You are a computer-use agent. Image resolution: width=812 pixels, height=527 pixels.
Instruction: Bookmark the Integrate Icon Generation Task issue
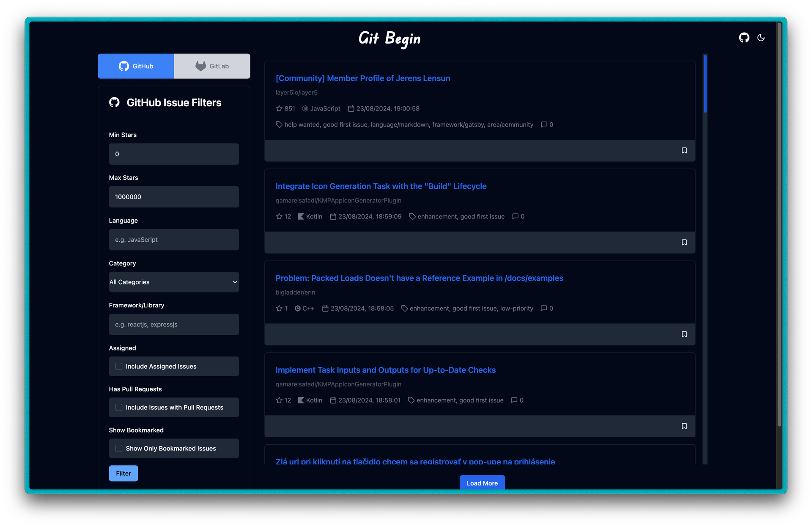coord(684,242)
